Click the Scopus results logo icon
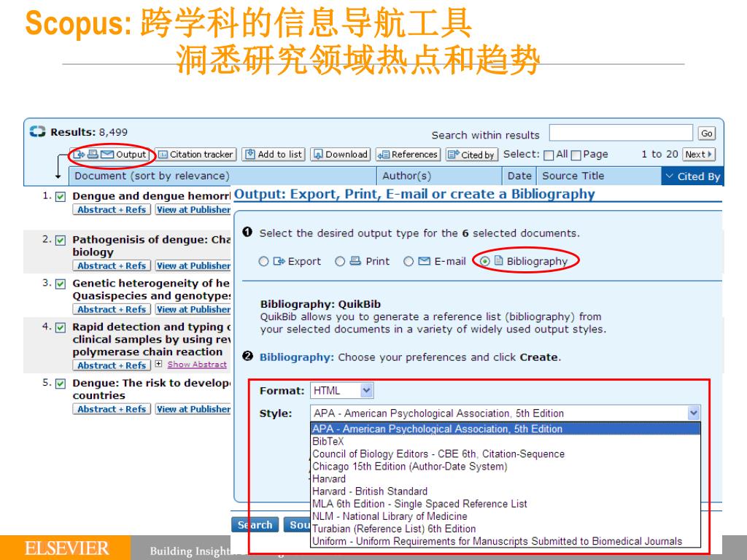This screenshot has width=747, height=560. [x=37, y=131]
